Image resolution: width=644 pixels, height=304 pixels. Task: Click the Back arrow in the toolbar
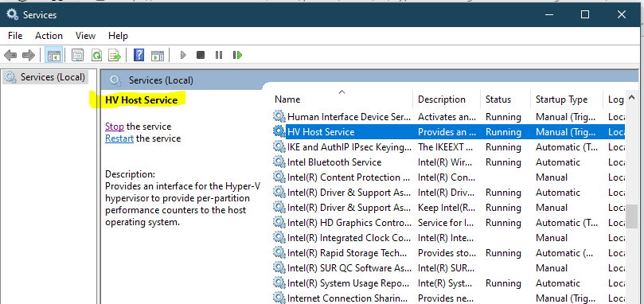point(10,55)
